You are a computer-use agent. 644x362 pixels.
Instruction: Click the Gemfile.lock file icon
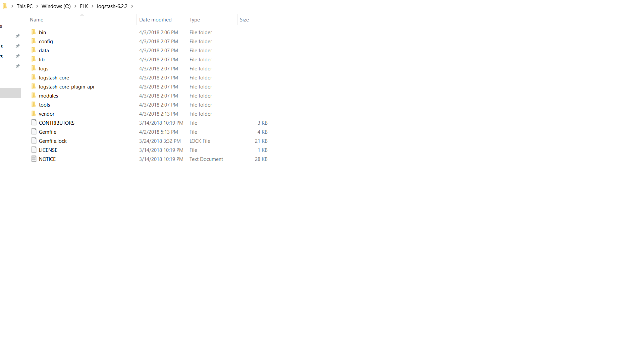click(x=34, y=141)
